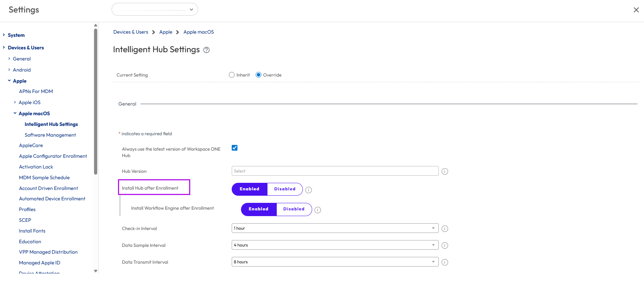Click the 'Current Setting' label
The image size is (644, 283).
pyautogui.click(x=132, y=75)
